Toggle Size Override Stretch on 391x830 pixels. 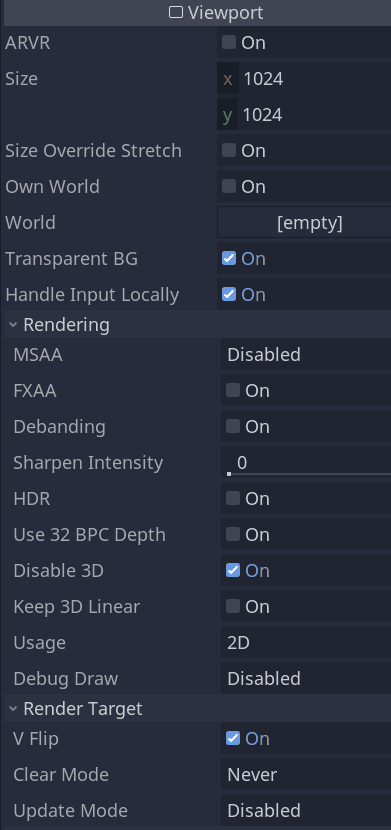coord(229,150)
